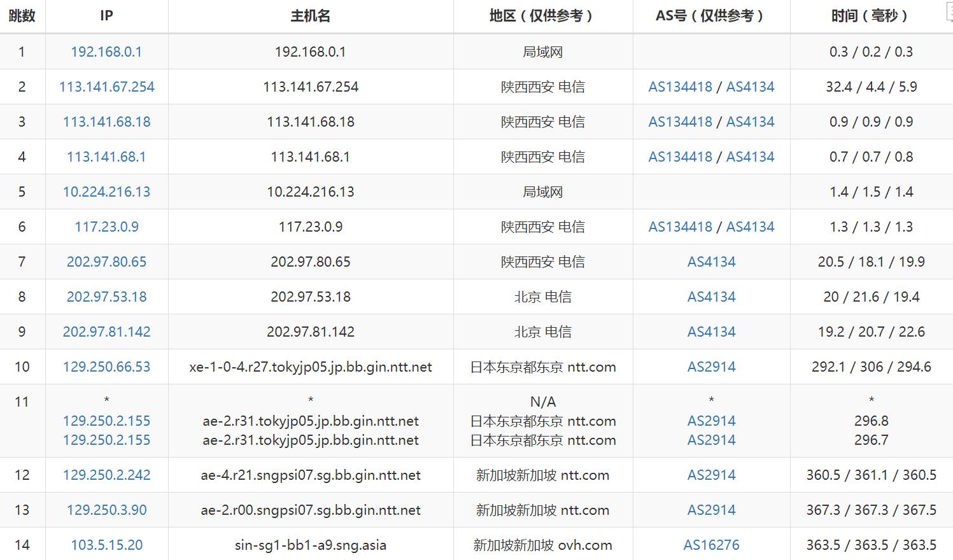953x560 pixels.
Task: Select hostname ae-4.r21.sngpsi07.sg.bb.gin.ntt.net
Action: (x=311, y=475)
